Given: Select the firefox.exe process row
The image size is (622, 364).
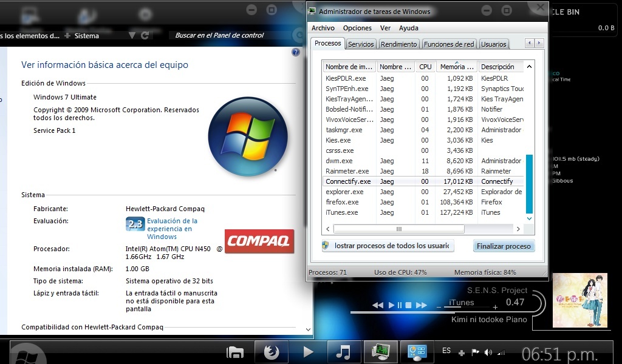Looking at the screenshot, I should tap(423, 202).
